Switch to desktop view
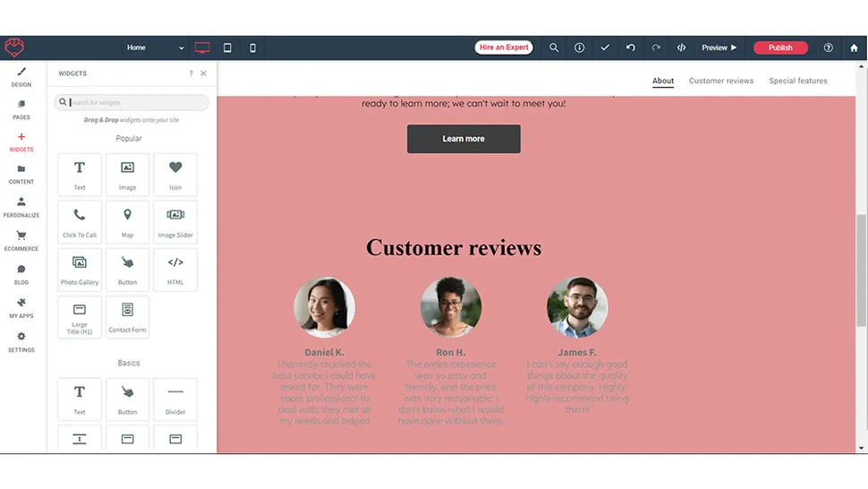868x489 pixels. [x=202, y=47]
